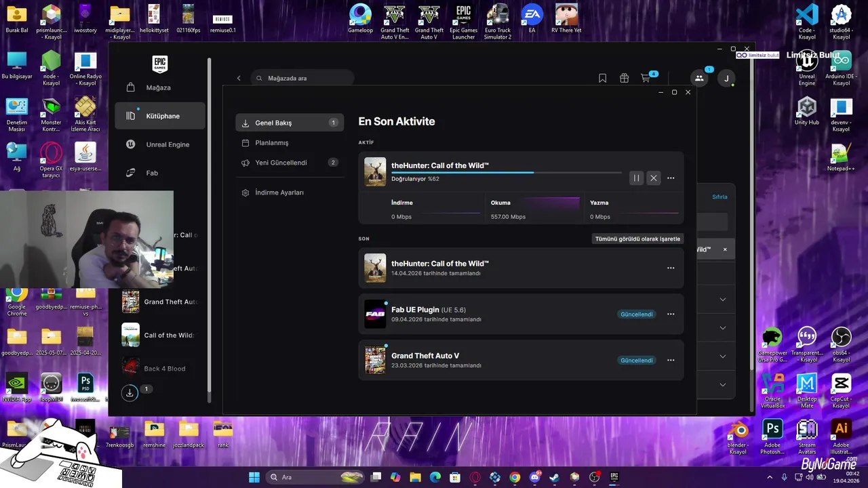Pause theHunter verification download
The image size is (868, 488).
(636, 178)
